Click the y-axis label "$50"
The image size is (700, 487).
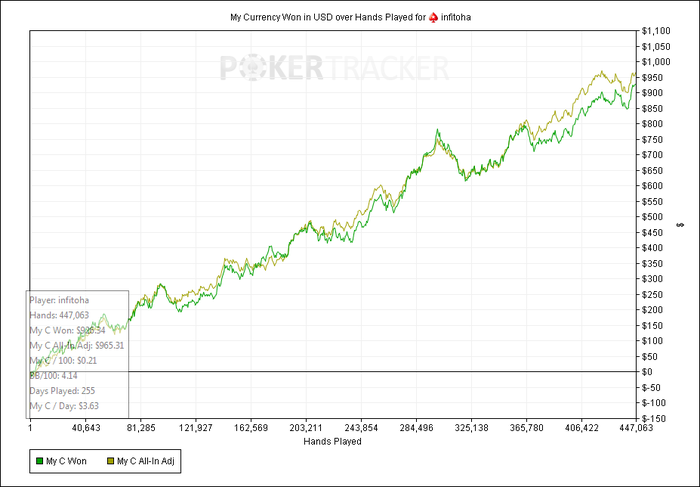coord(650,356)
